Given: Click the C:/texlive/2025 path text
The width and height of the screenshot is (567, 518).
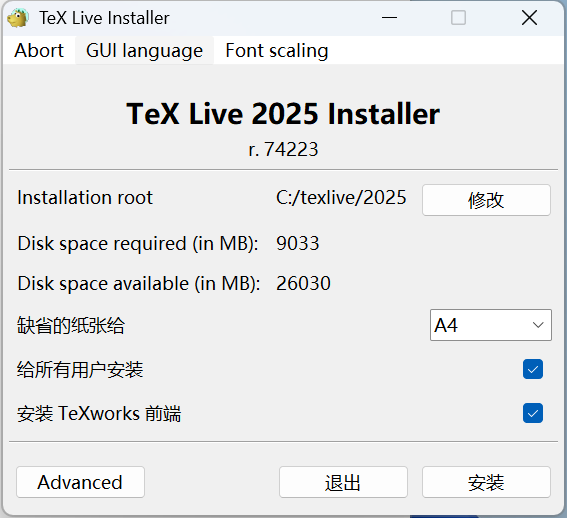Looking at the screenshot, I should click(x=341, y=198).
